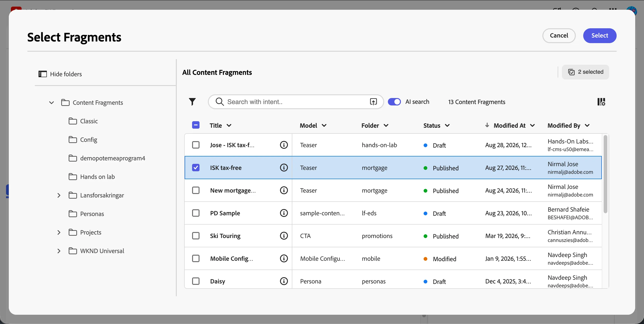644x324 pixels.
Task: Click the search magnifier icon
Action: click(219, 102)
